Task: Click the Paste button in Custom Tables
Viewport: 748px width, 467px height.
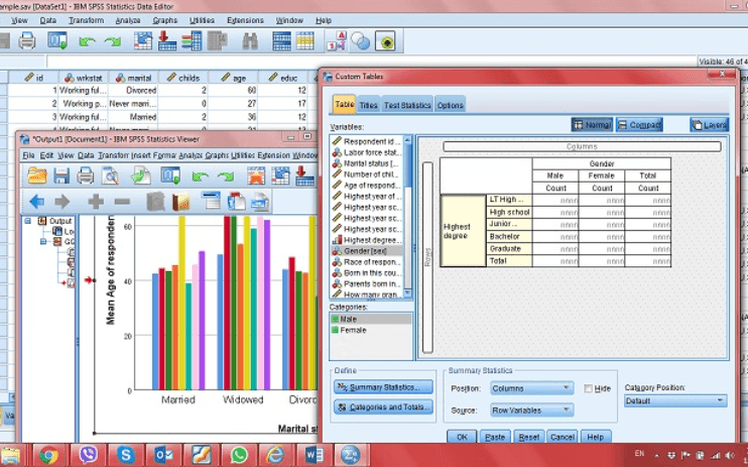Action: tap(495, 437)
